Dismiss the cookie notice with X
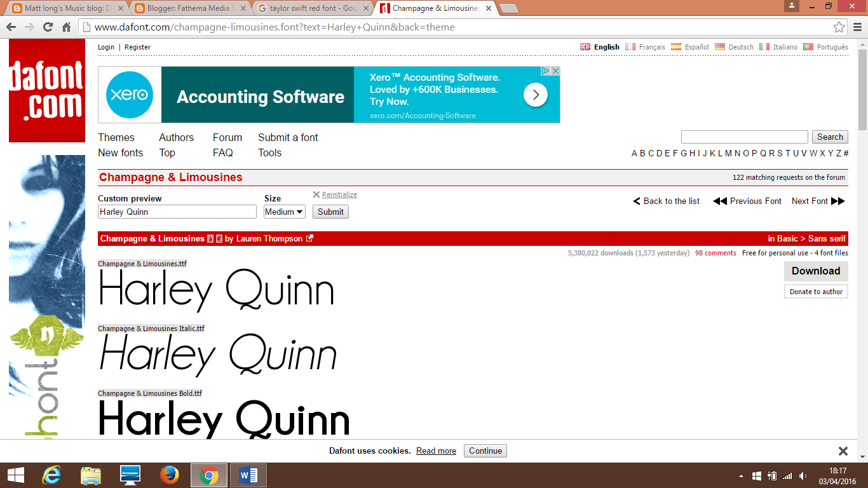This screenshot has height=488, width=868. (843, 451)
